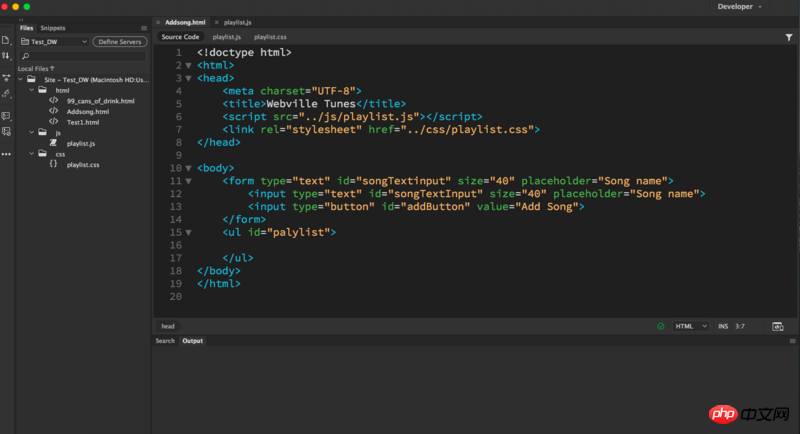
Task: Click the Test1.html file code icon
Action: [54, 122]
